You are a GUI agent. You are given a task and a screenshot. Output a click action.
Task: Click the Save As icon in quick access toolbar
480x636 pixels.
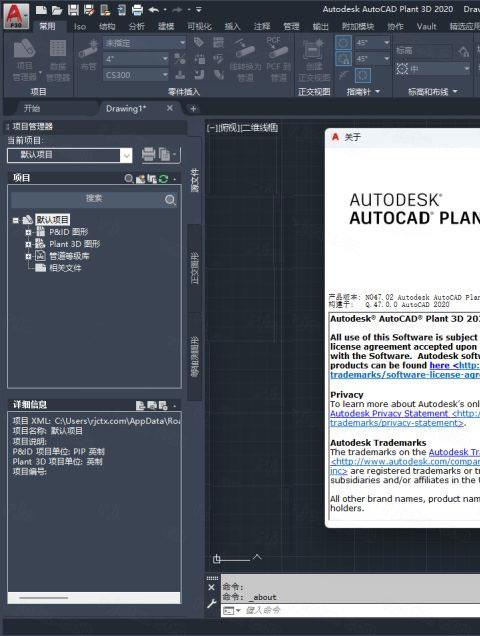pos(89,10)
